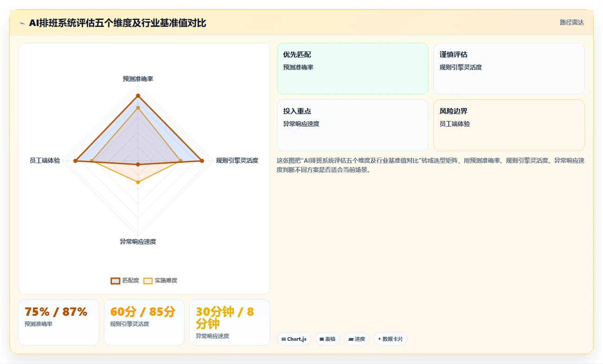The height and width of the screenshot is (364, 603).
Task: Click the 75% / 87% statistic value
Action: pos(56,312)
